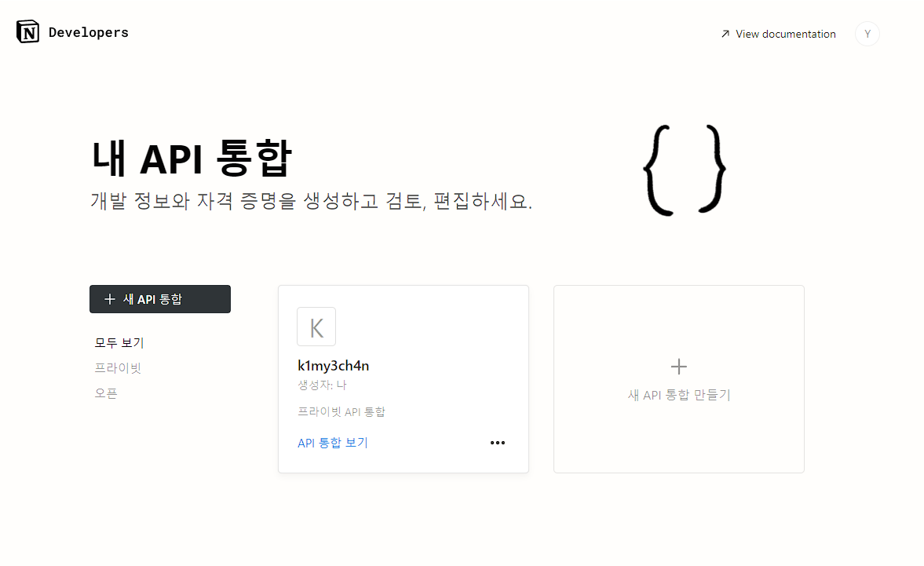The width and height of the screenshot is (924, 566).
Task: Click the Notion logo icon
Action: (x=27, y=32)
